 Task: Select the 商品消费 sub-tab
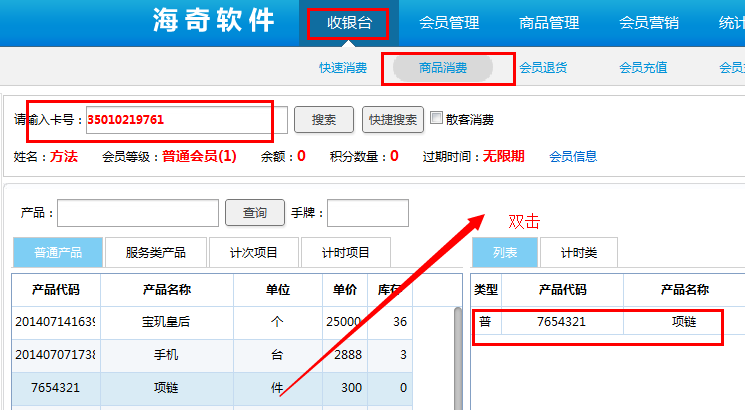coord(443,68)
